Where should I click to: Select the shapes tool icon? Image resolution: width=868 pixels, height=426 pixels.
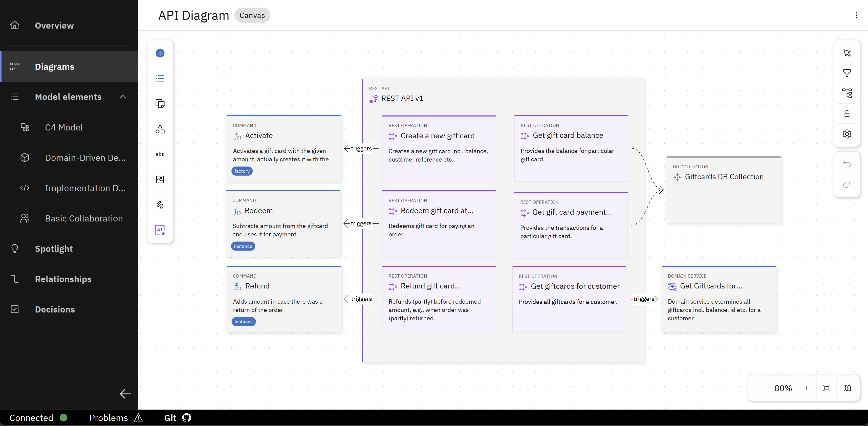click(x=160, y=129)
